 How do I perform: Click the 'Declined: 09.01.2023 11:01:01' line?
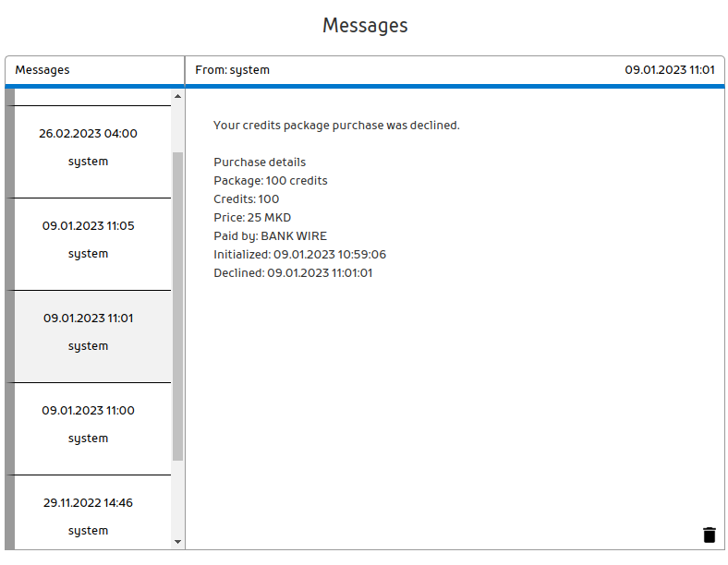pyautogui.click(x=293, y=273)
